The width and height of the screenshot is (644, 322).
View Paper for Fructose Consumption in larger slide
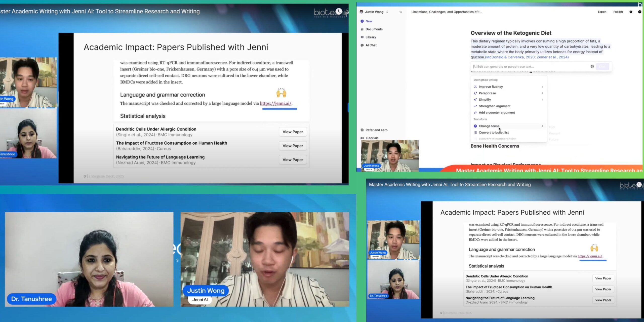coord(293,146)
